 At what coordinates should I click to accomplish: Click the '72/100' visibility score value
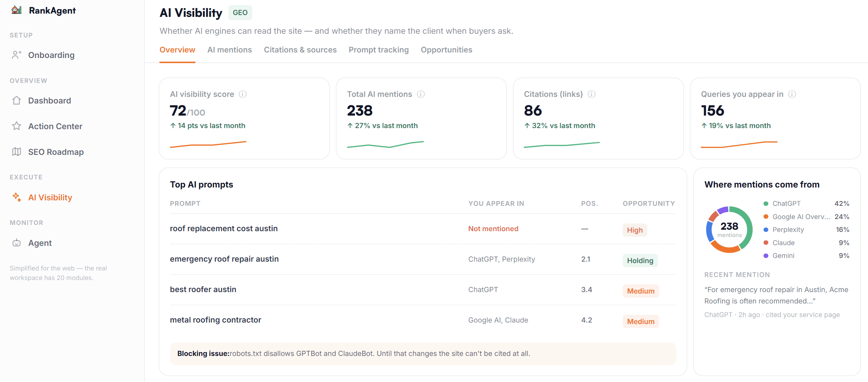pos(187,111)
